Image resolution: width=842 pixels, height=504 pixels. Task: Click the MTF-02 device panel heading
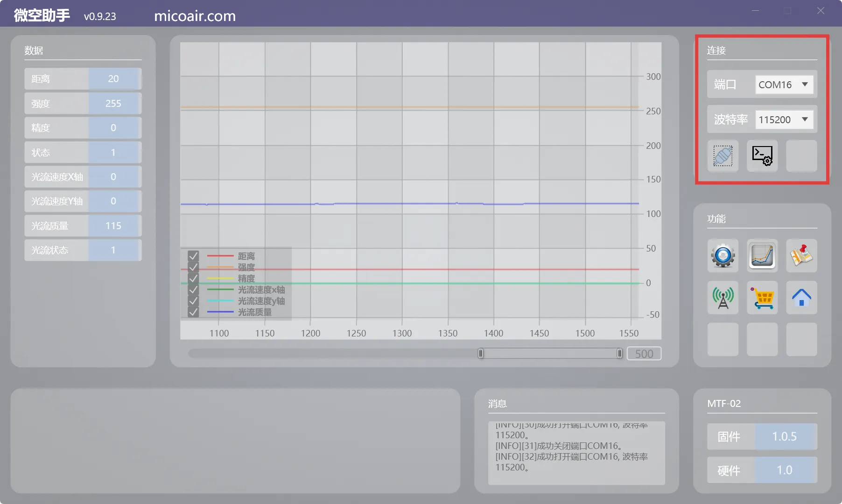tap(724, 404)
